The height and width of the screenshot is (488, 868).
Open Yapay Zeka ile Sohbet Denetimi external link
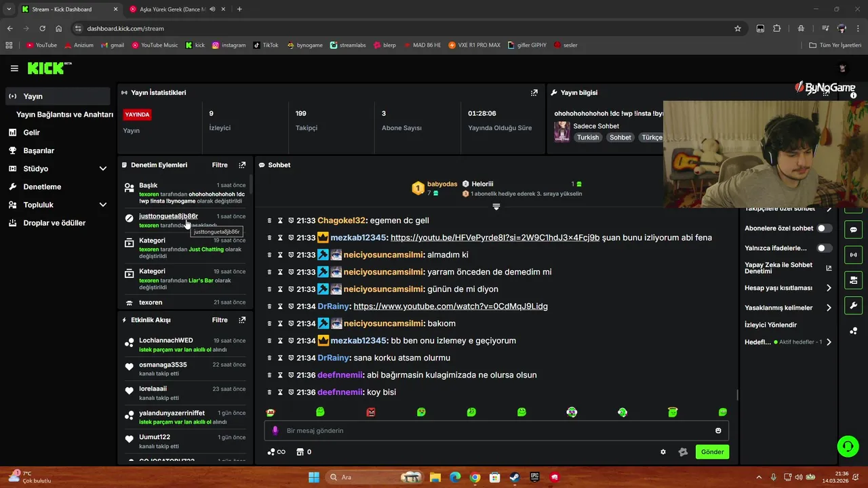[x=829, y=268]
